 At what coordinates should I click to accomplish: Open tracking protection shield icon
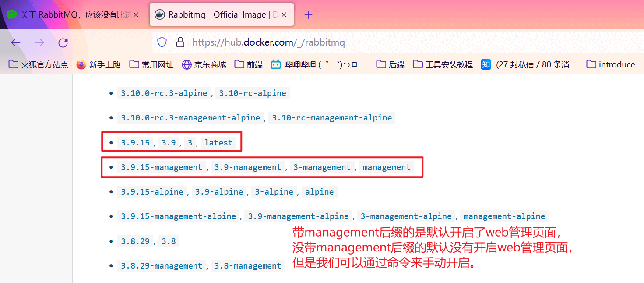[x=162, y=42]
